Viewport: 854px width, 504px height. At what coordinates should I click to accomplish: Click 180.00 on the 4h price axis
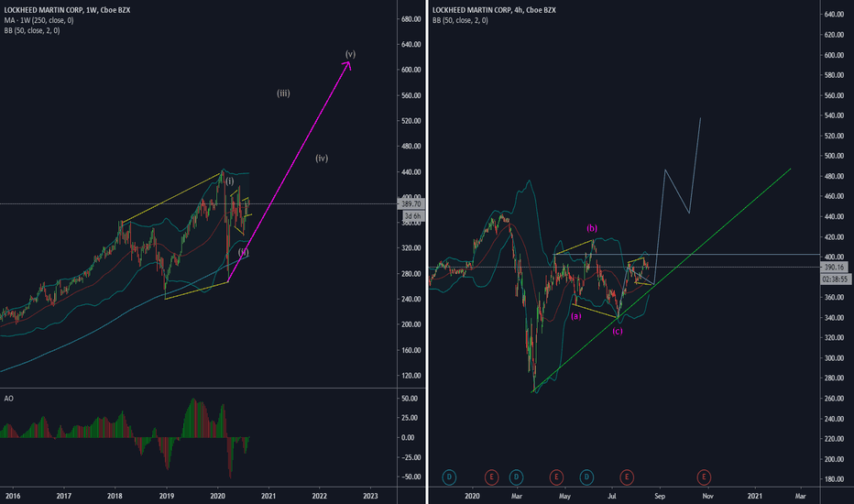pos(835,479)
